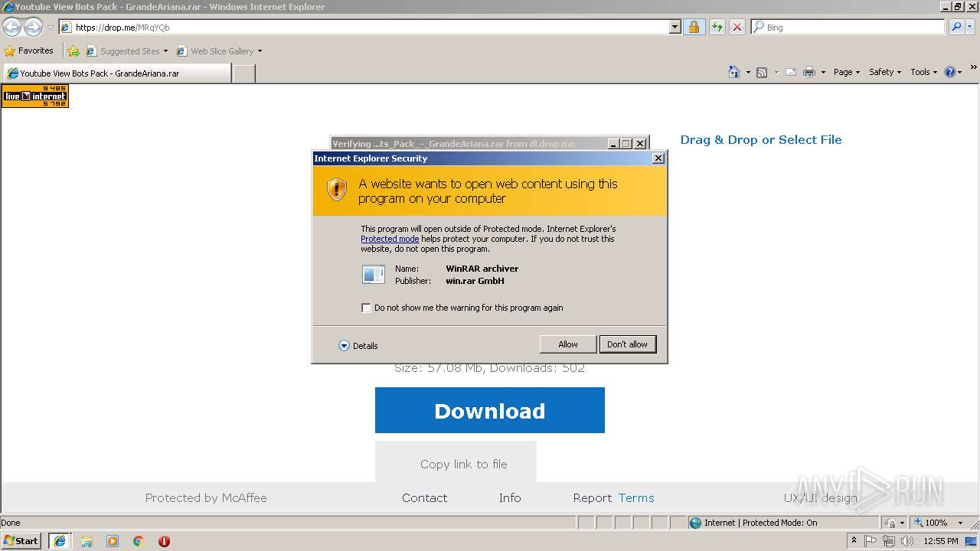Click the RSS Feeds icon

coord(762,72)
